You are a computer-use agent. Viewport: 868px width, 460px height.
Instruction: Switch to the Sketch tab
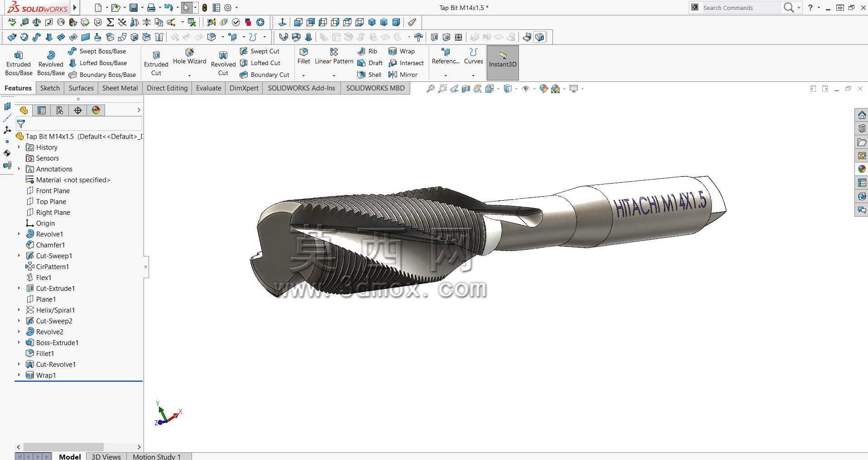click(x=50, y=88)
